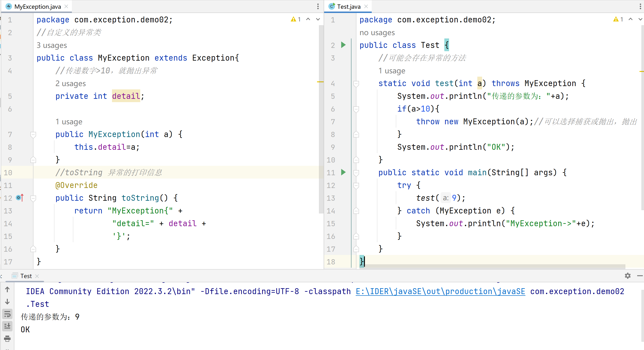Click the print console output icon
Image resolution: width=644 pixels, height=350 pixels.
click(7, 338)
